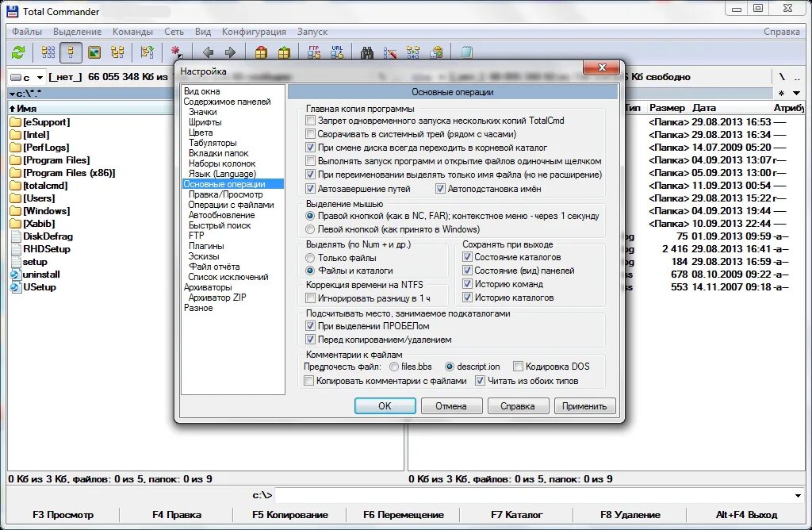Open the notepad toolbar icon
Viewport: 812px width, 530px height.
[466, 52]
